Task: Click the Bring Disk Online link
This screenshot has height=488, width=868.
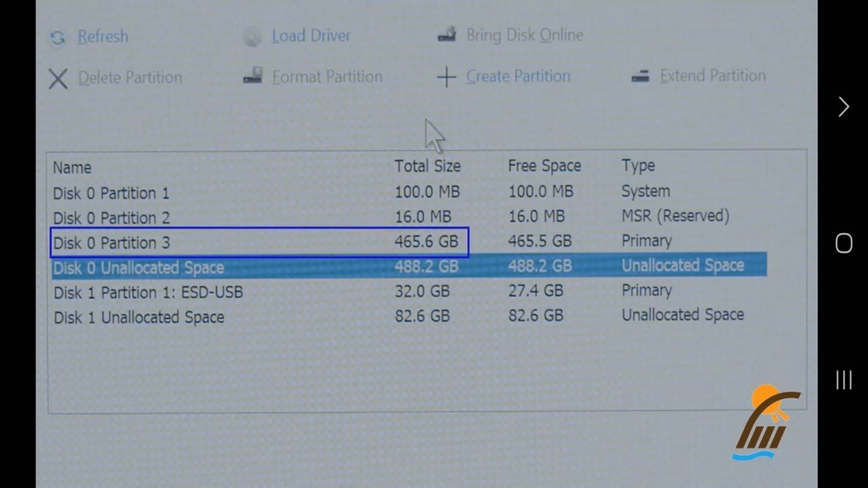Action: 525,35
